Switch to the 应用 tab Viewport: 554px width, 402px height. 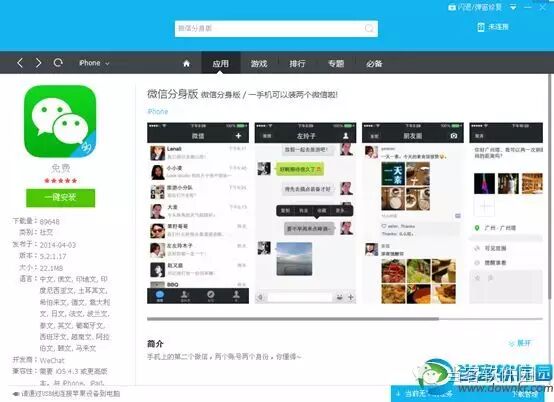click(x=220, y=64)
